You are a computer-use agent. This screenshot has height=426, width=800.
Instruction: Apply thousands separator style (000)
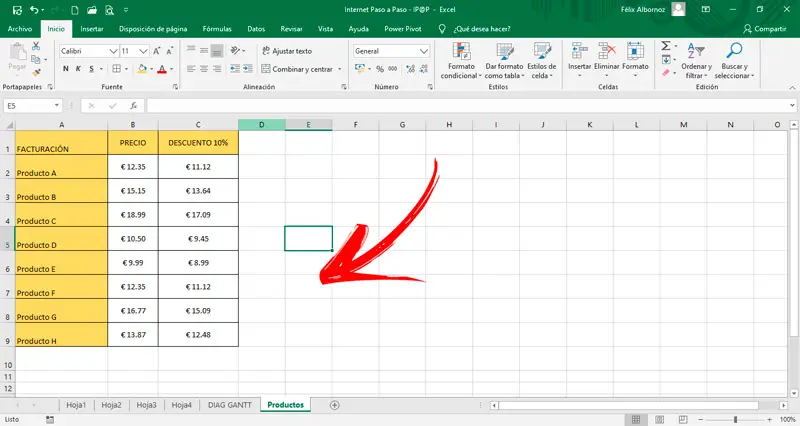pyautogui.click(x=392, y=69)
